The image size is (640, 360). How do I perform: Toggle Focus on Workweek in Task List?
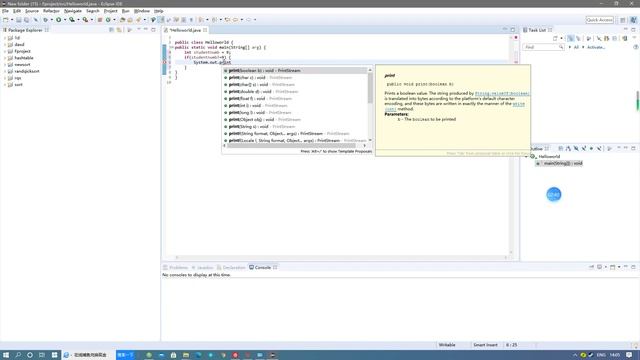(x=589, y=38)
